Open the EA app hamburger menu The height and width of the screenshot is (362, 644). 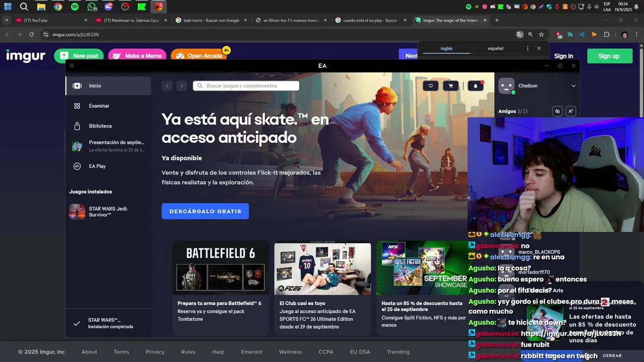pyautogui.click(x=71, y=66)
